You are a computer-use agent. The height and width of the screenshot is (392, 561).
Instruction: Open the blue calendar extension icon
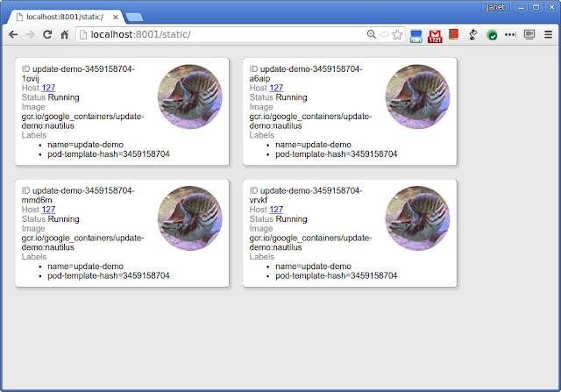point(416,36)
